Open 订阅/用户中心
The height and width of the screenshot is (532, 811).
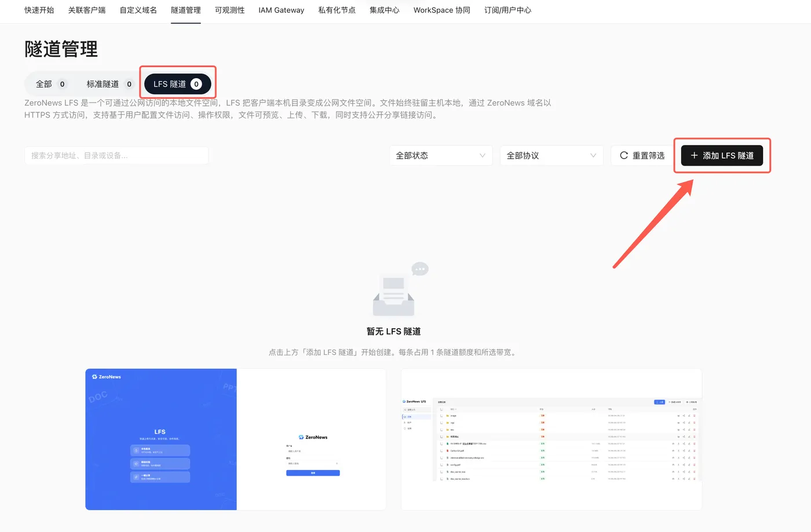pos(508,10)
